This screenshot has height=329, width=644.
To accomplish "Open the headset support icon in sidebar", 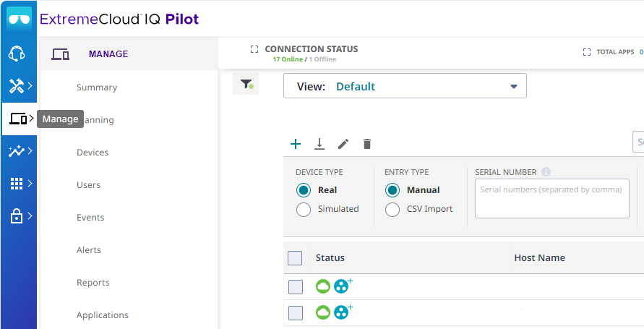I will coord(17,54).
